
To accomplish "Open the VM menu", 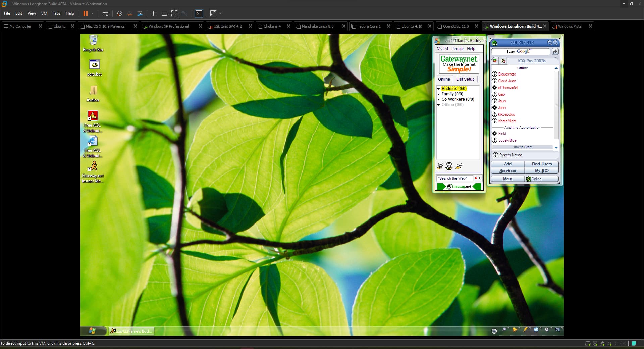I will [44, 13].
